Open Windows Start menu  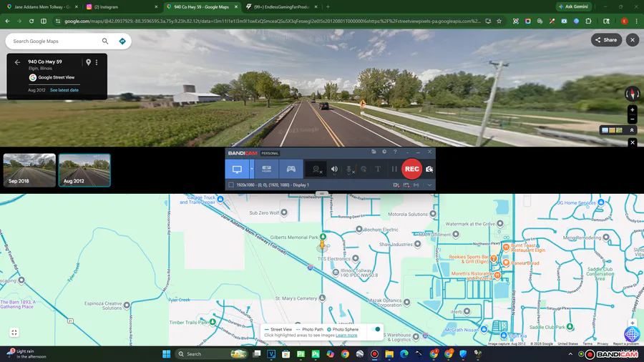pos(166,354)
